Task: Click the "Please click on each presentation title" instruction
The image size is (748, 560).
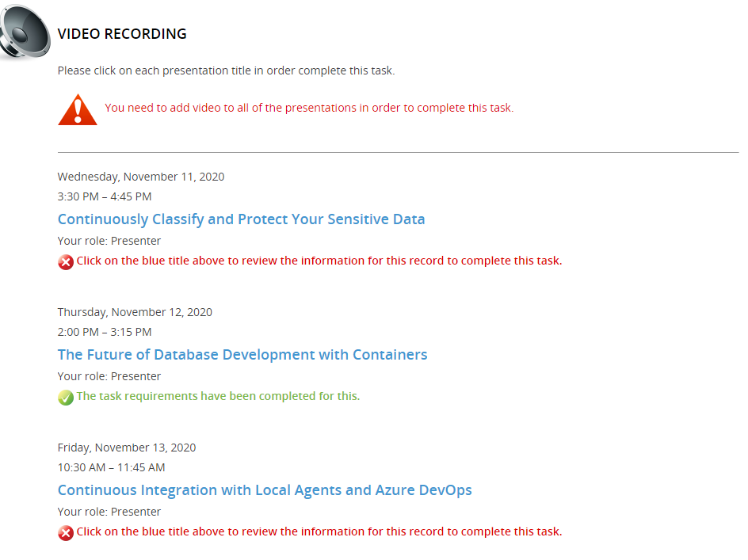Action: click(x=226, y=70)
